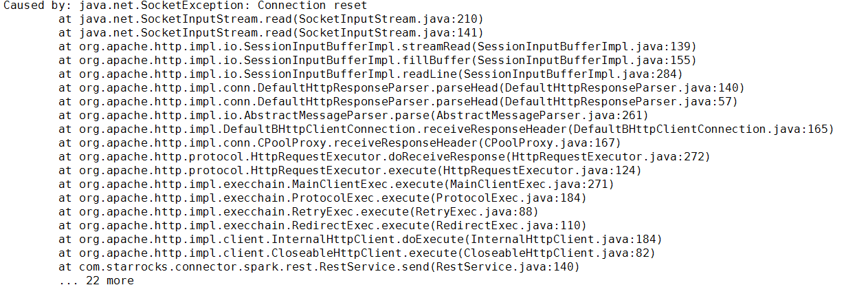Click the HttpRequestExecutor.execute line 124 frame
This screenshot has width=868, height=285.
click(350, 170)
